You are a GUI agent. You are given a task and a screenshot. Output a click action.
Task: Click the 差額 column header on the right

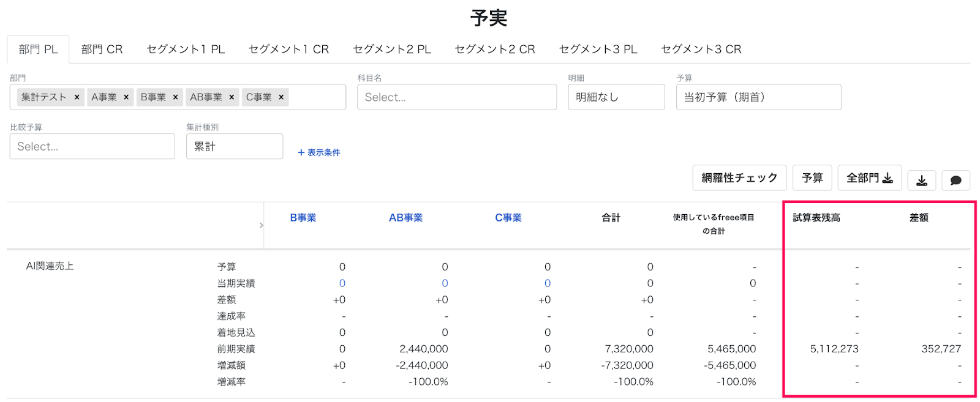click(x=919, y=218)
